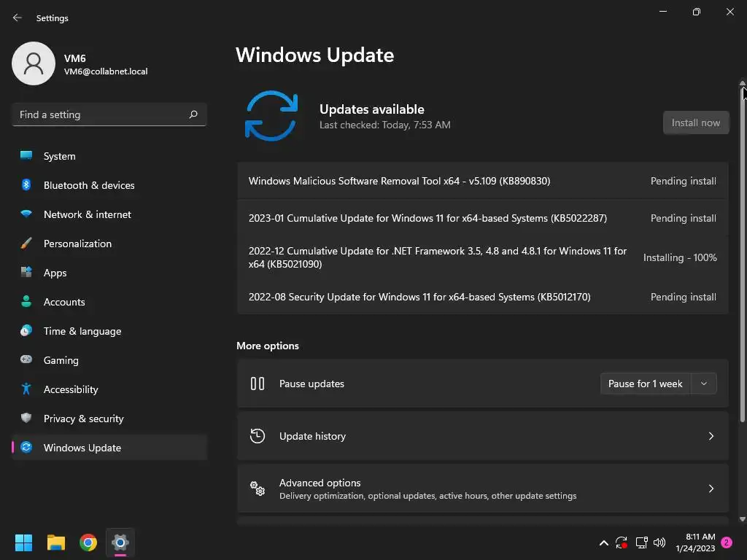Click the Settings gear on the taskbar
The height and width of the screenshot is (560, 747).
pyautogui.click(x=120, y=542)
